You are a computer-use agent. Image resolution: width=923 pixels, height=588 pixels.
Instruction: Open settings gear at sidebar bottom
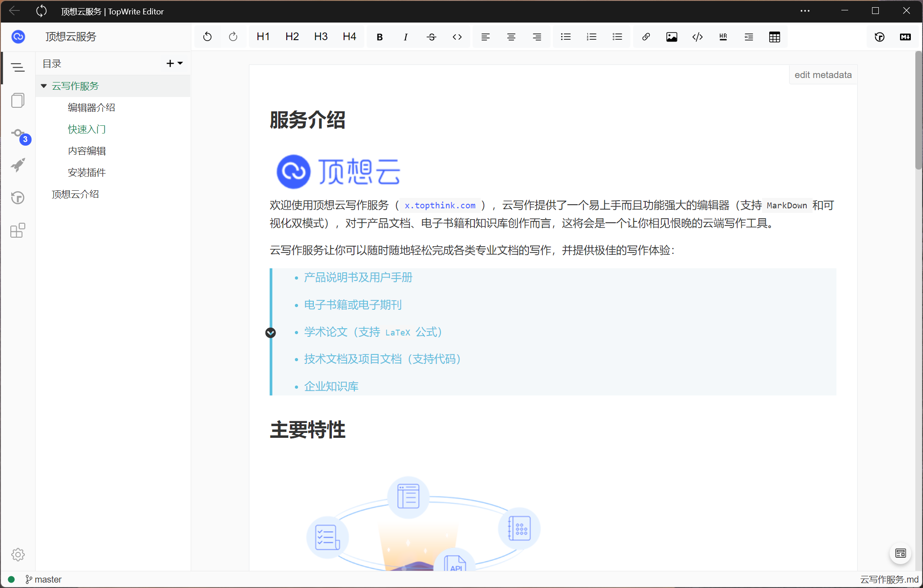(x=18, y=554)
